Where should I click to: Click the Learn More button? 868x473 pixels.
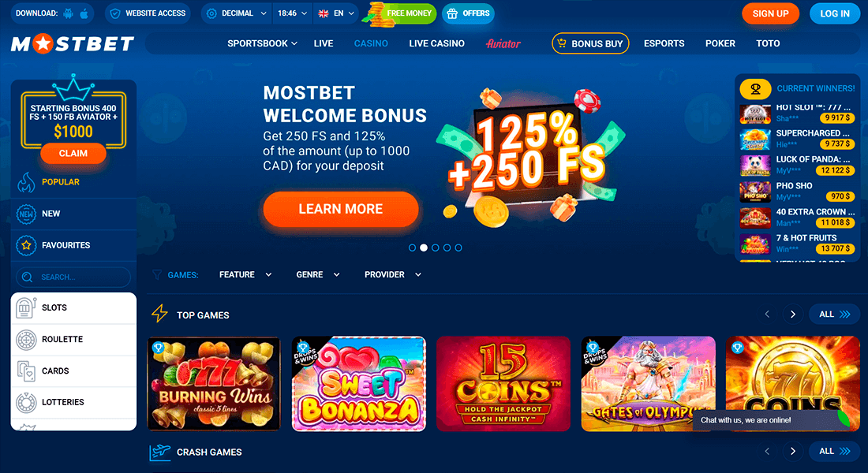pos(340,209)
